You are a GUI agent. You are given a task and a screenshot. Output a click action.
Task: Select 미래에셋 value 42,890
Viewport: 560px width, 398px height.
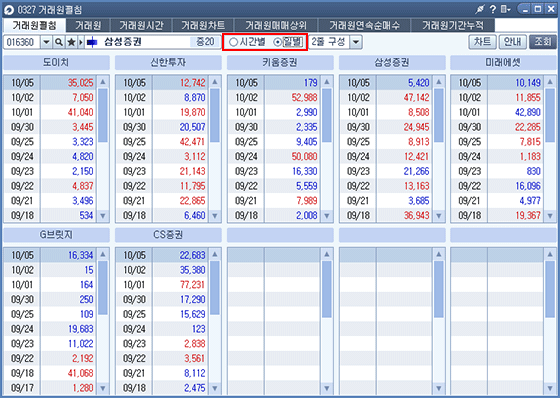[x=528, y=112]
